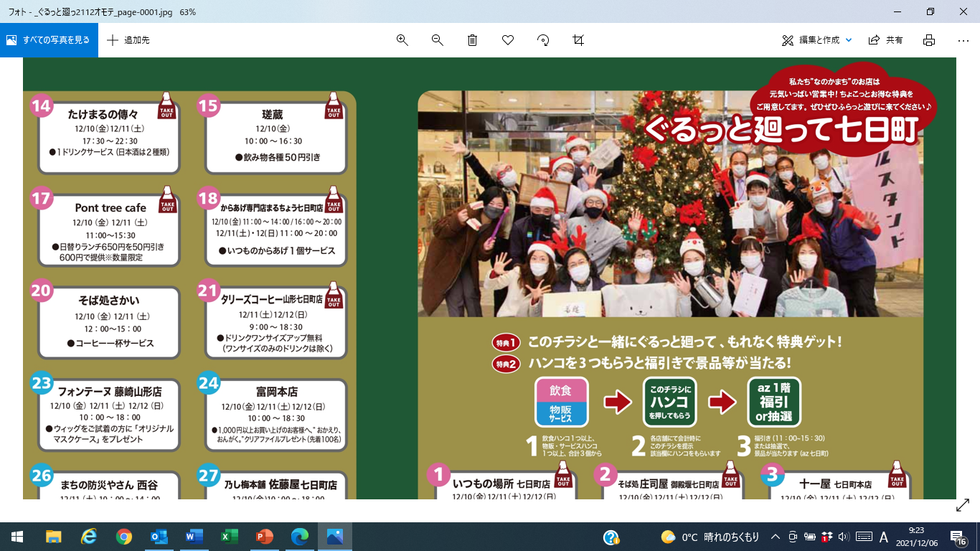
Task: Delete the photo with trash icon
Action: [473, 40]
